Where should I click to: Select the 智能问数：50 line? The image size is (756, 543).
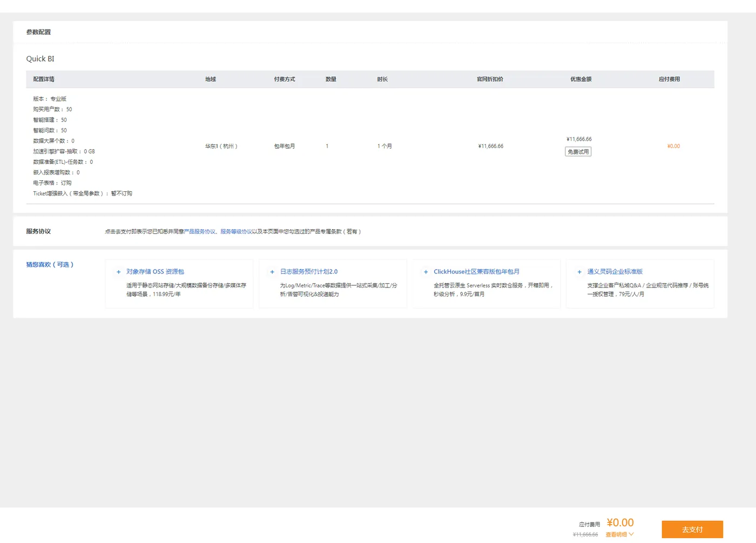coord(50,131)
